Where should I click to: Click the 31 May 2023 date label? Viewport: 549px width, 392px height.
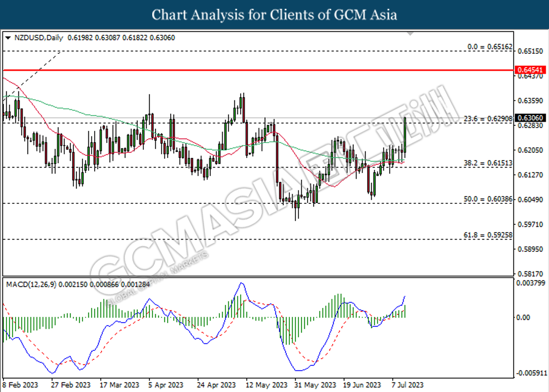point(315,385)
